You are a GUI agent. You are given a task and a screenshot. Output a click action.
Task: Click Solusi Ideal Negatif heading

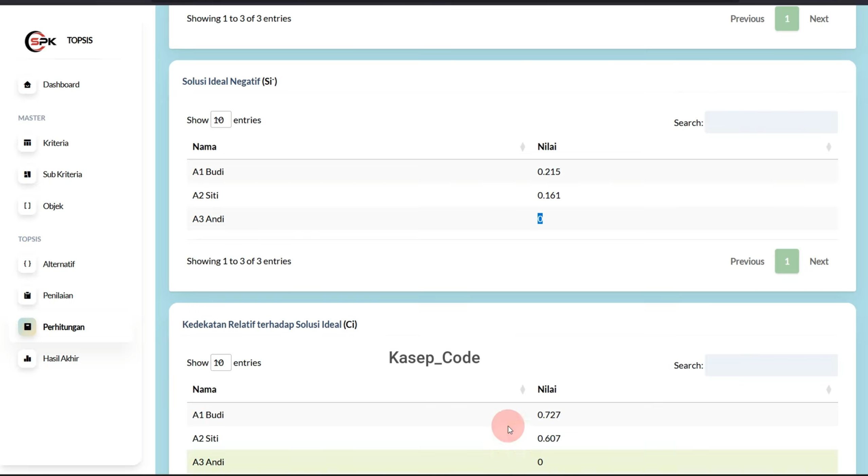(x=229, y=82)
